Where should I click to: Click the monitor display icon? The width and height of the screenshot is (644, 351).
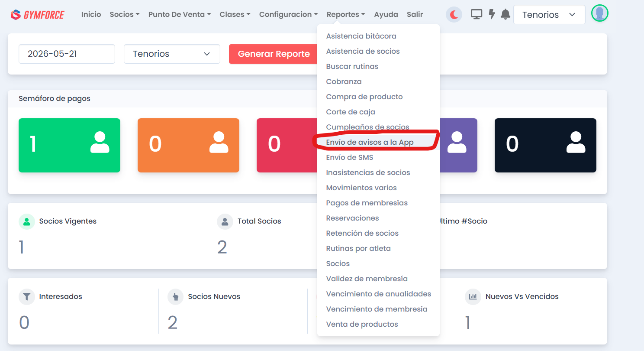477,14
